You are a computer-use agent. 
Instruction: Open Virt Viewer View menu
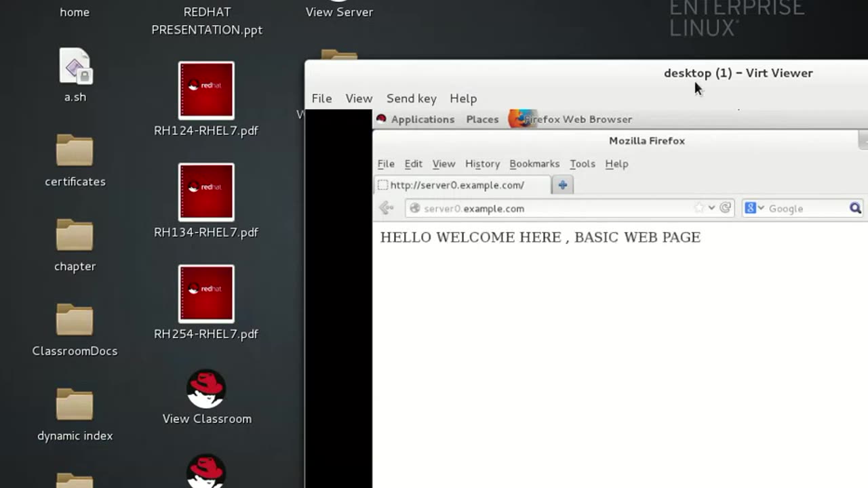click(359, 98)
